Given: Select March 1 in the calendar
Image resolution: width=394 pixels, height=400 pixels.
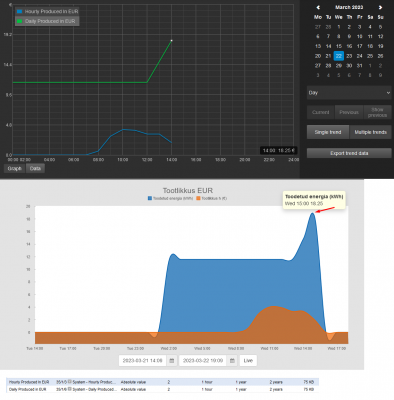Looking at the screenshot, I should coord(339,27).
